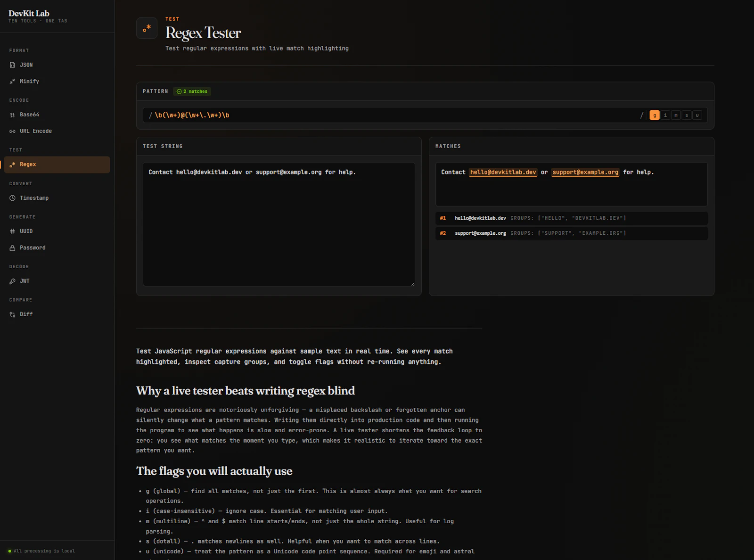Enable the case-insensitive i flag

(x=665, y=115)
